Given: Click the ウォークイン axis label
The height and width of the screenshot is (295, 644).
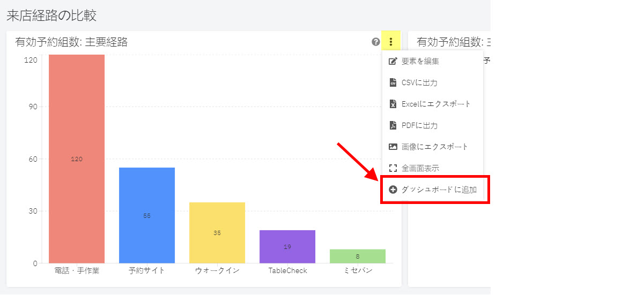Looking at the screenshot, I should pyautogui.click(x=217, y=271).
